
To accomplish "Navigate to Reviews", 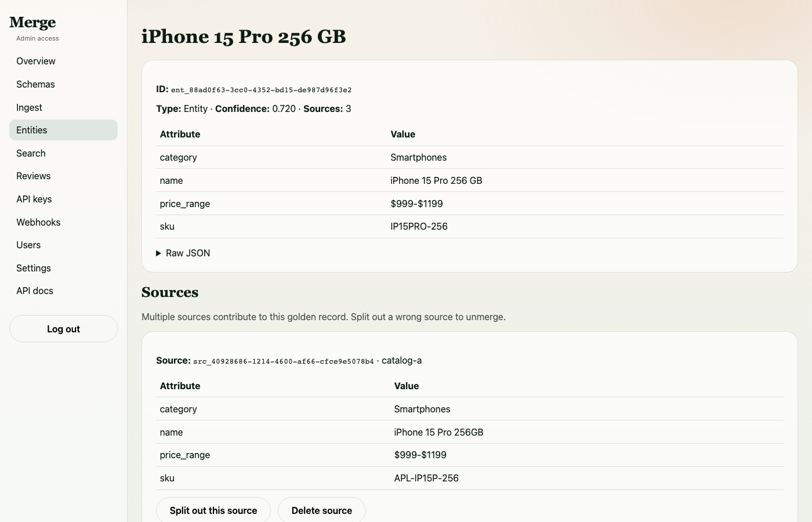I will (x=63, y=176).
